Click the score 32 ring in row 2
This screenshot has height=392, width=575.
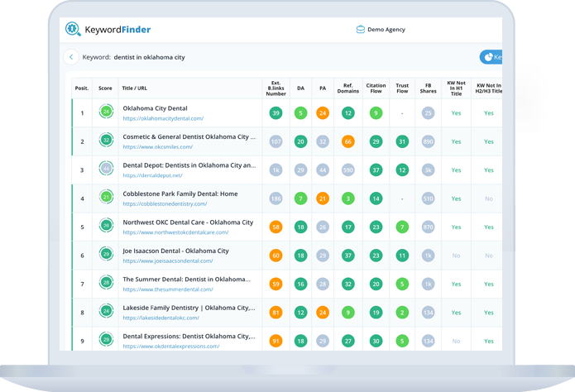(x=106, y=141)
